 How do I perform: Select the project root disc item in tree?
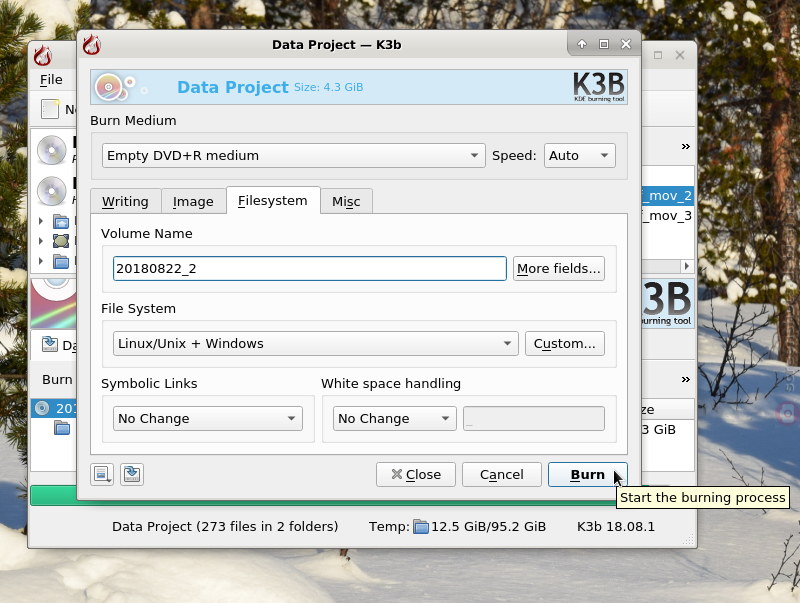[54, 408]
